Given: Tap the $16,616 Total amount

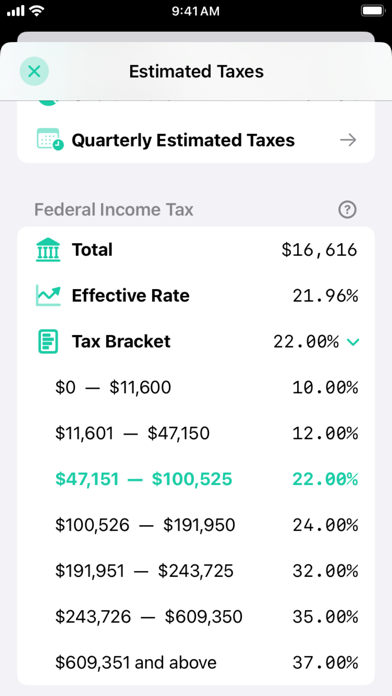Looking at the screenshot, I should pyautogui.click(x=319, y=250).
